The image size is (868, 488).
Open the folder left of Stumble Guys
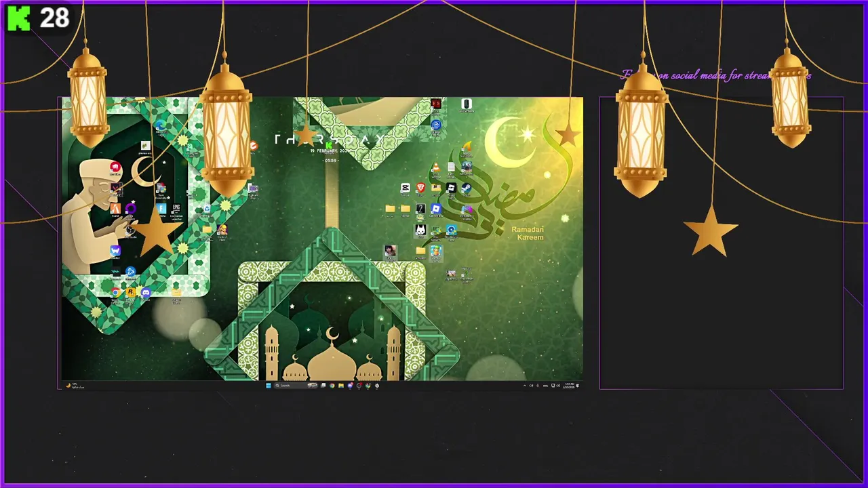(x=420, y=251)
